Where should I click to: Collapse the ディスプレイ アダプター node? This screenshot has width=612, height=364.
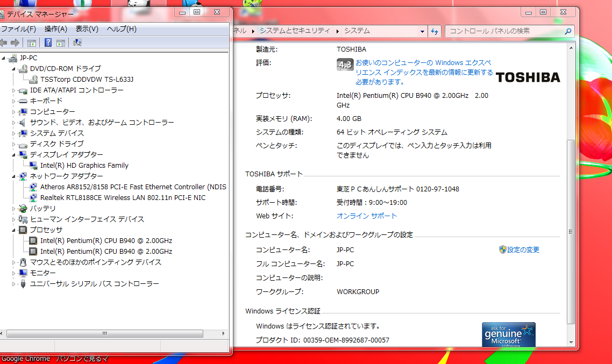13,155
